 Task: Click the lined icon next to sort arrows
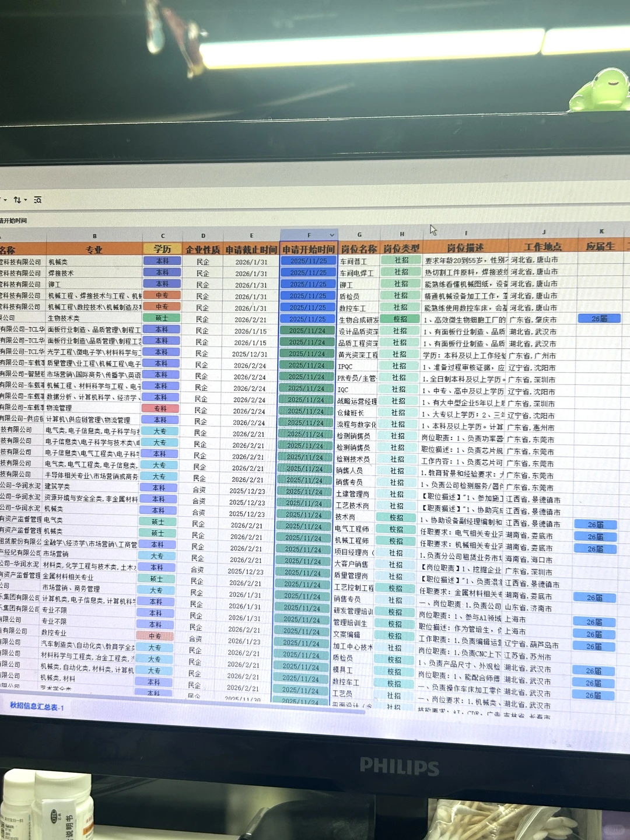(x=38, y=199)
